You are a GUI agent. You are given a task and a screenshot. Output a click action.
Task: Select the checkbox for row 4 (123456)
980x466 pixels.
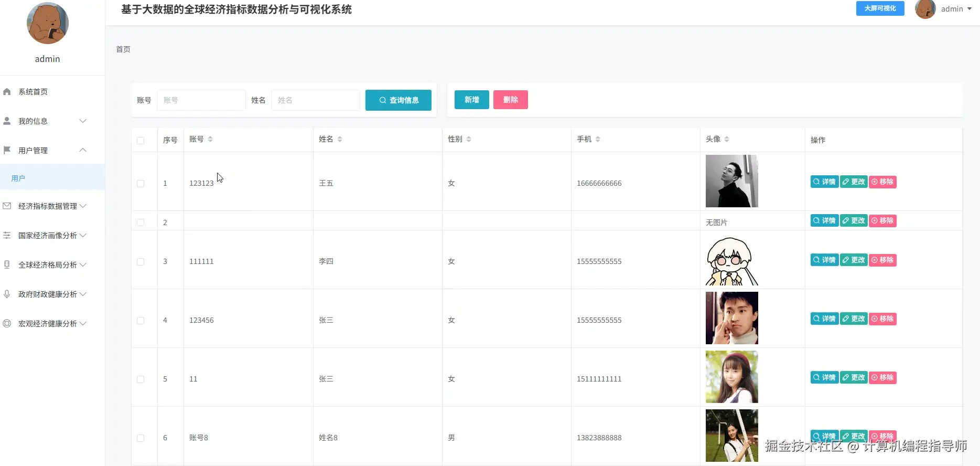141,321
